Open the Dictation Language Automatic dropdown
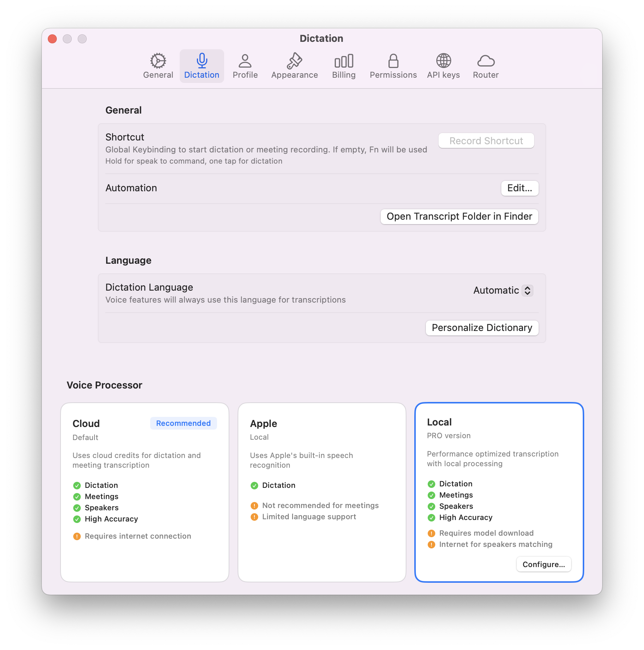The image size is (644, 650). coord(503,290)
